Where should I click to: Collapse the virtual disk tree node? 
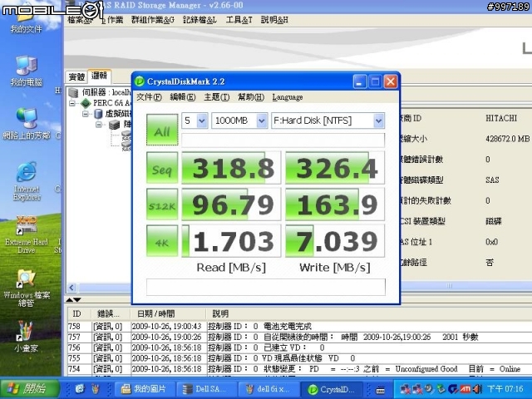(x=86, y=114)
